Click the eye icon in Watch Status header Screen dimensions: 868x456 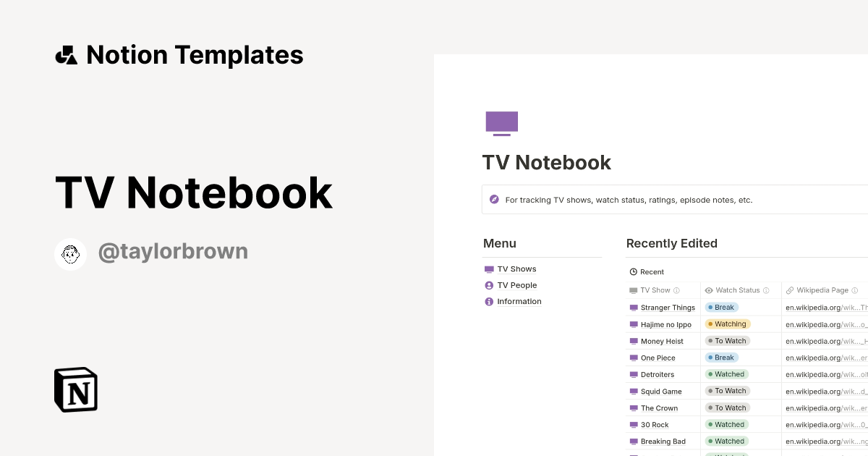pos(710,290)
